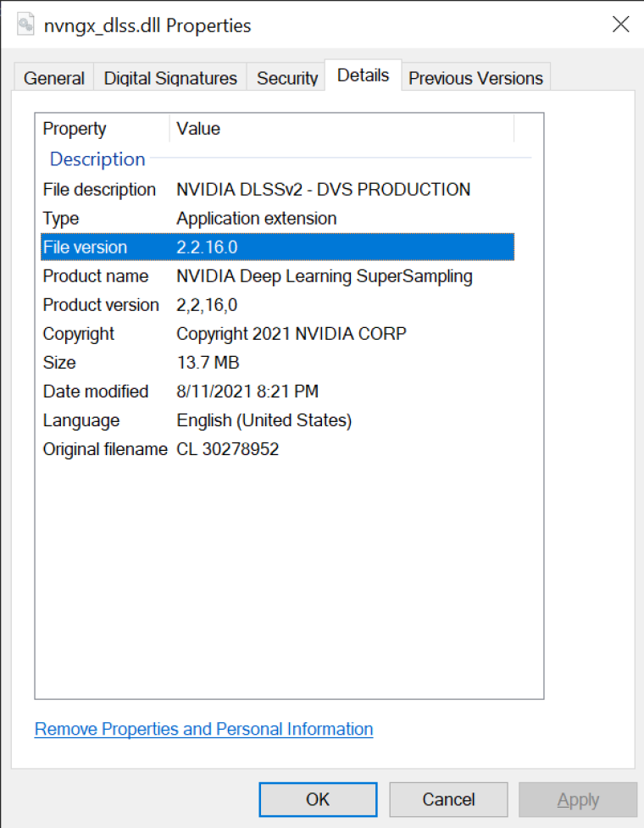Open Remove Properties and Personal Information link
This screenshot has width=644, height=828.
(203, 729)
